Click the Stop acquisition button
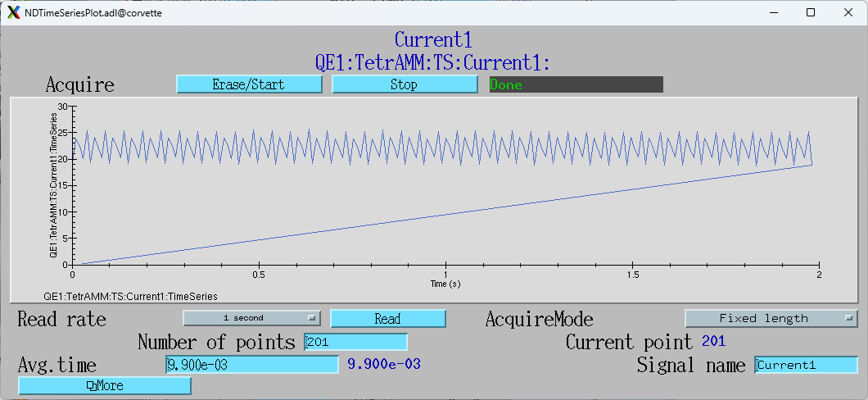 [x=405, y=84]
